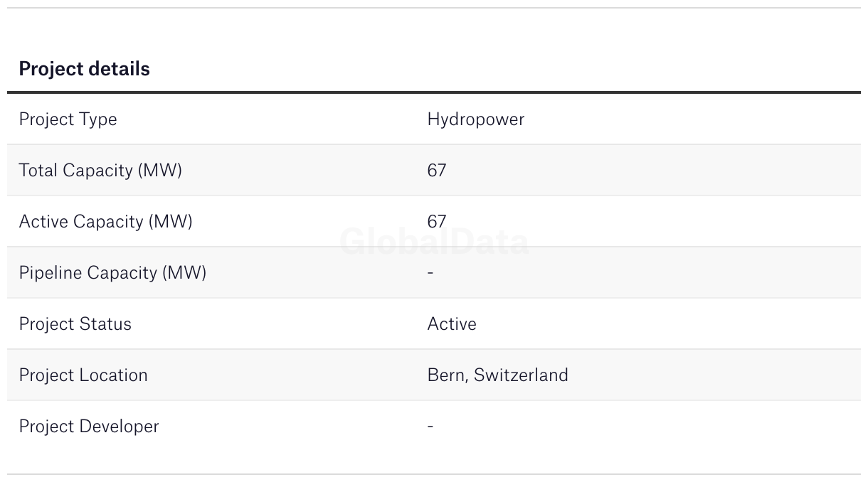Click the Active Capacity value 67
868x482 pixels.
437,222
